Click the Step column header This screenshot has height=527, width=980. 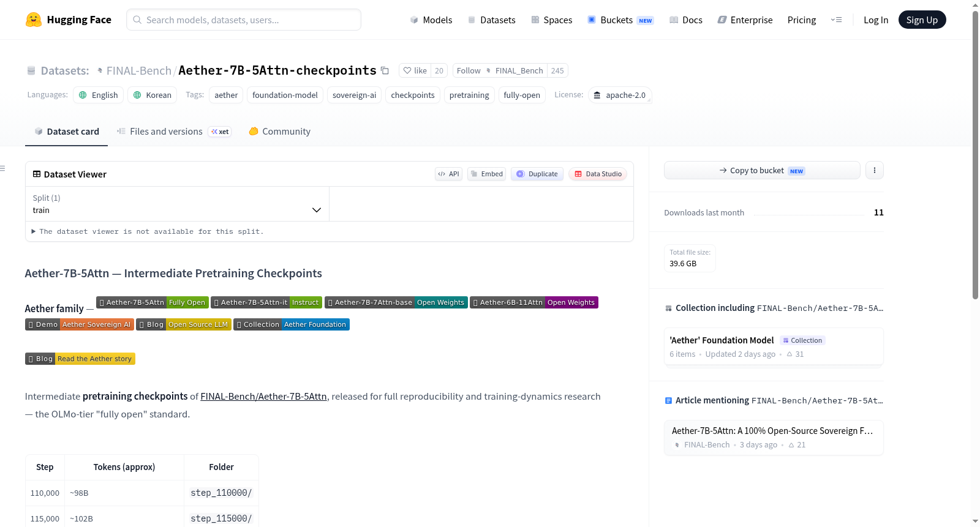point(45,467)
